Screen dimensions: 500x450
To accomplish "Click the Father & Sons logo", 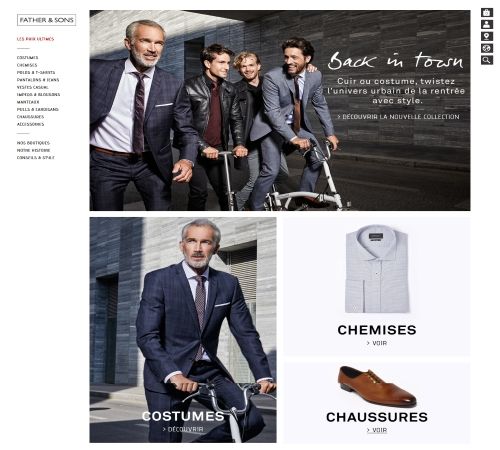I will tap(46, 20).
